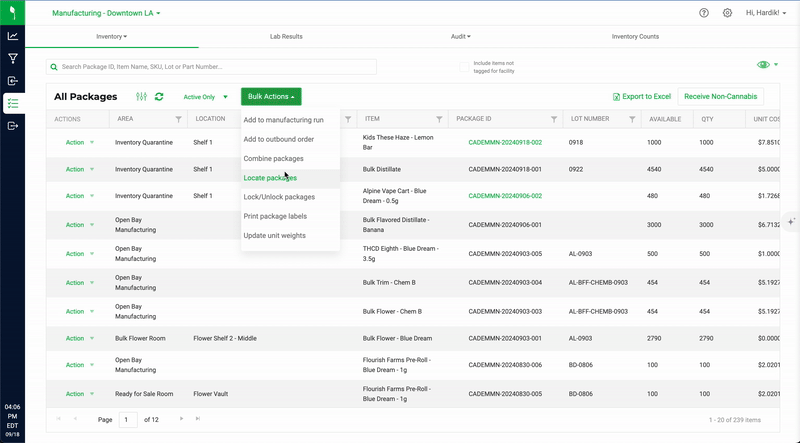Open the Item column filter icon
This screenshot has height=443, width=800.
439,119
